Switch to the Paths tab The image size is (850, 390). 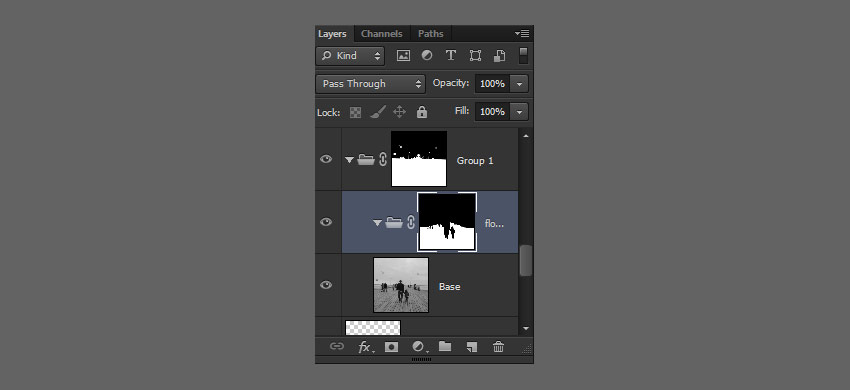pyautogui.click(x=431, y=34)
